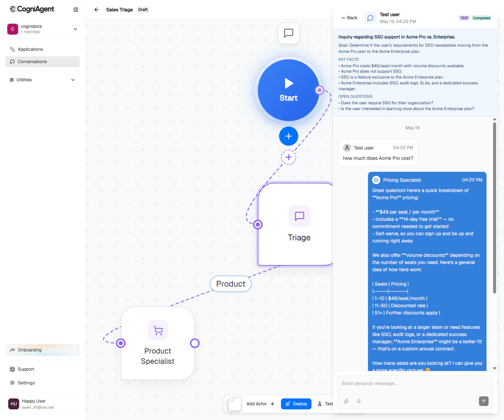504x420 pixels.
Task: Open the Support page
Action: (x=42, y=369)
